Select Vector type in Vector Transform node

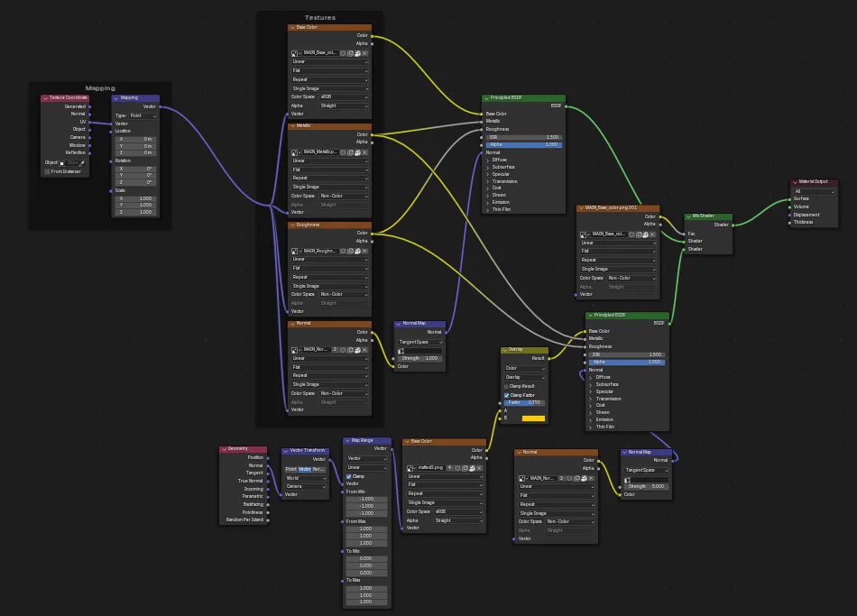304,469
